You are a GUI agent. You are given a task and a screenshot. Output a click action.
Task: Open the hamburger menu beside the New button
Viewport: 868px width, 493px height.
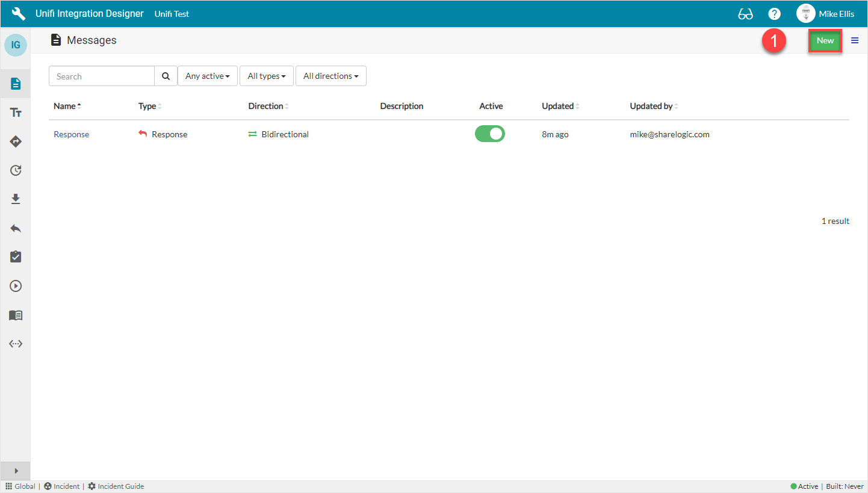(855, 40)
